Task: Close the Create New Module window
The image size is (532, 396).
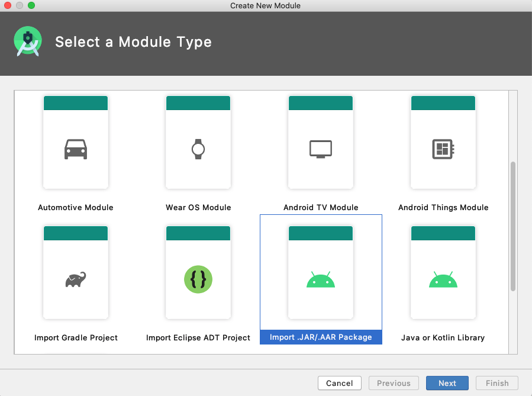Action: point(8,5)
